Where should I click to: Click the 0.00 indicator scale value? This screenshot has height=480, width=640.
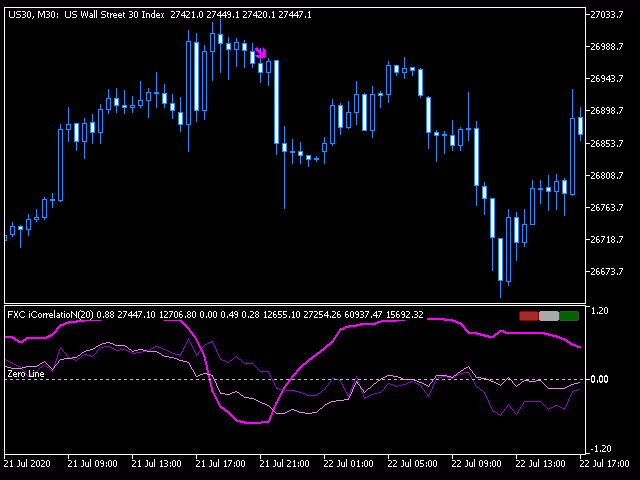600,379
